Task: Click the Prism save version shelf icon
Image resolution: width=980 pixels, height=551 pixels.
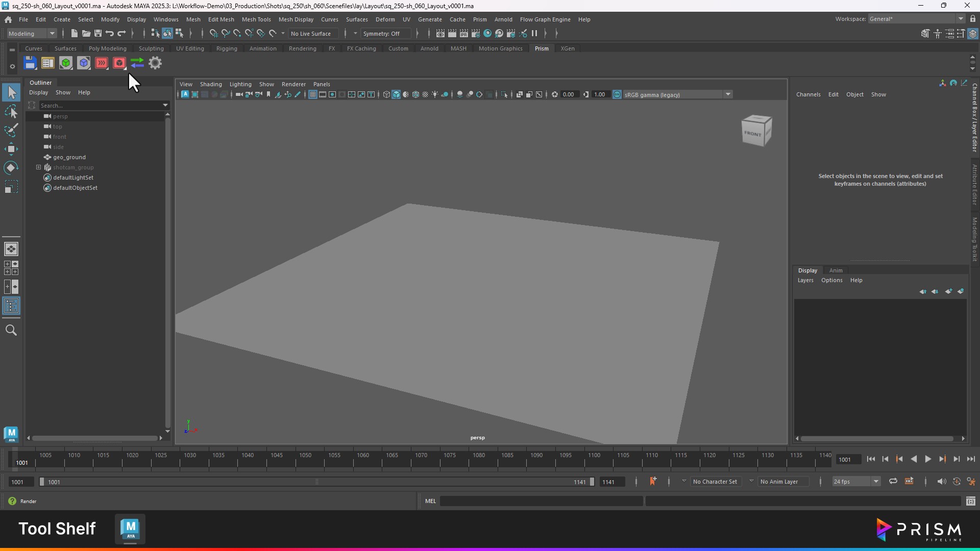Action: tap(30, 63)
